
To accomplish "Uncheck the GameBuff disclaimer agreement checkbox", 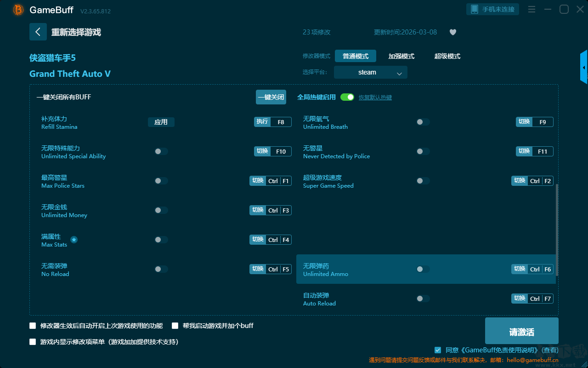I will point(438,350).
